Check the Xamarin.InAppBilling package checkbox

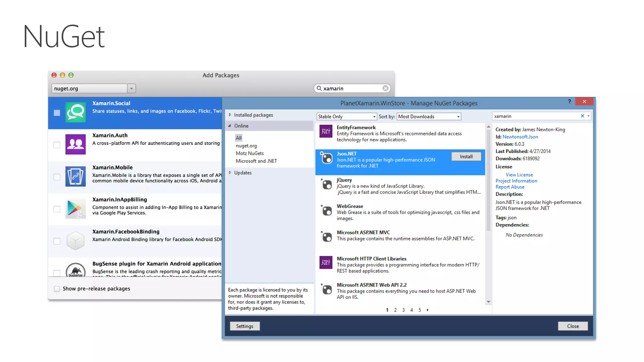pyautogui.click(x=57, y=209)
